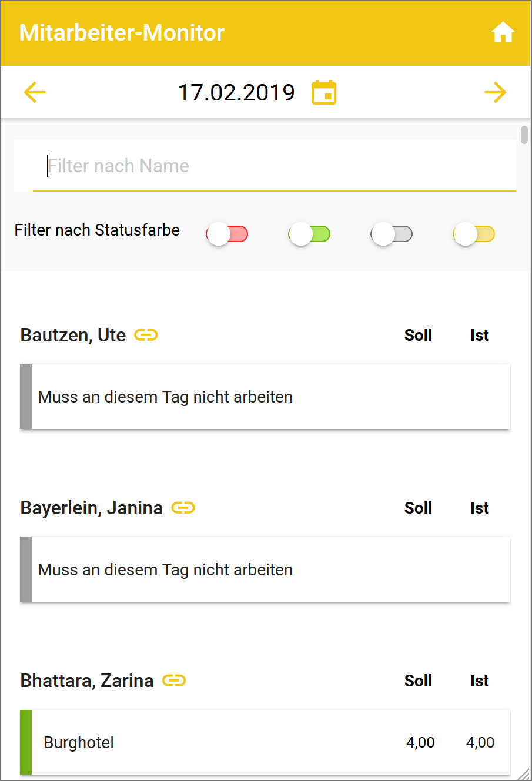Go to the home screen via house icon
Image resolution: width=532 pixels, height=781 pixels.
pyautogui.click(x=503, y=33)
